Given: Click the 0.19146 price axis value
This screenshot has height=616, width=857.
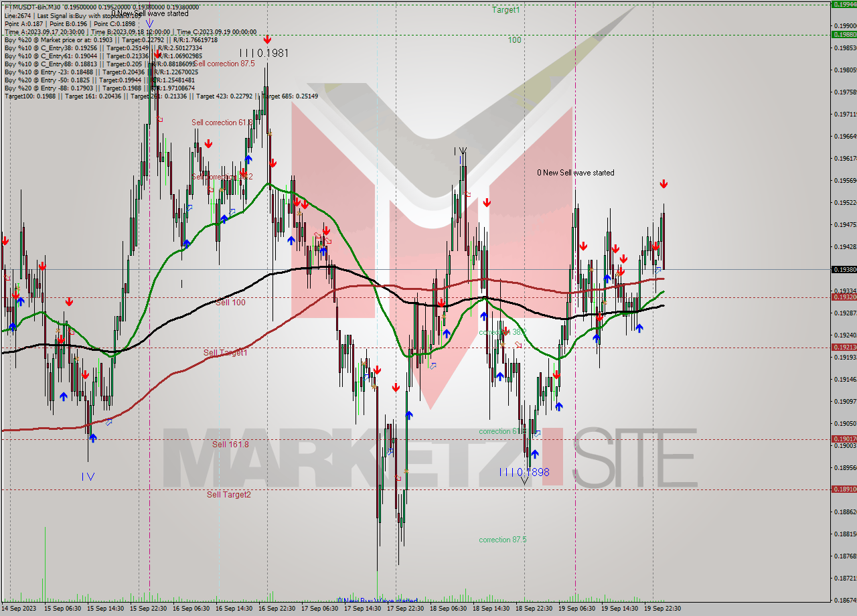Looking at the screenshot, I should (x=844, y=379).
